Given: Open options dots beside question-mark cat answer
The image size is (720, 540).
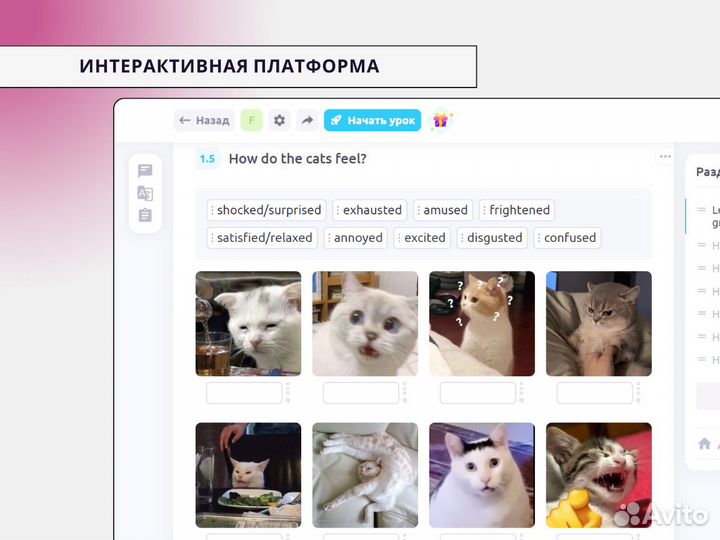Looking at the screenshot, I should point(522,393).
